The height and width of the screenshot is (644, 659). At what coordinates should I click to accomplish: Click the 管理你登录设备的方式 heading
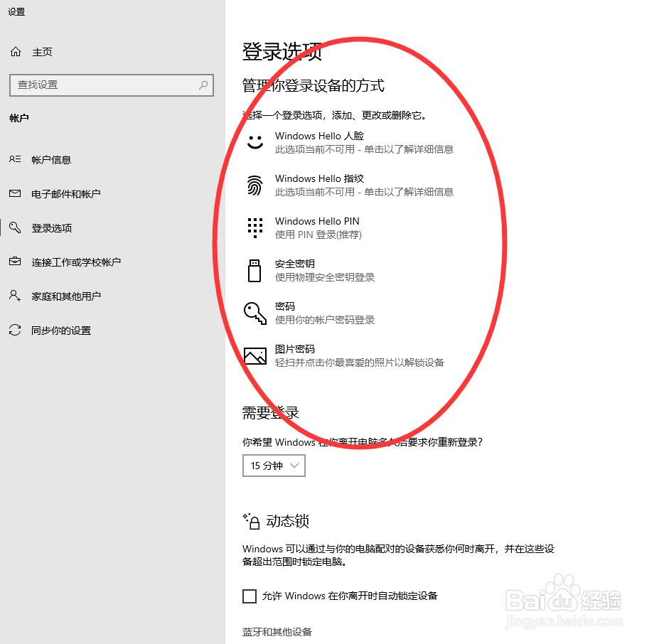313,85
